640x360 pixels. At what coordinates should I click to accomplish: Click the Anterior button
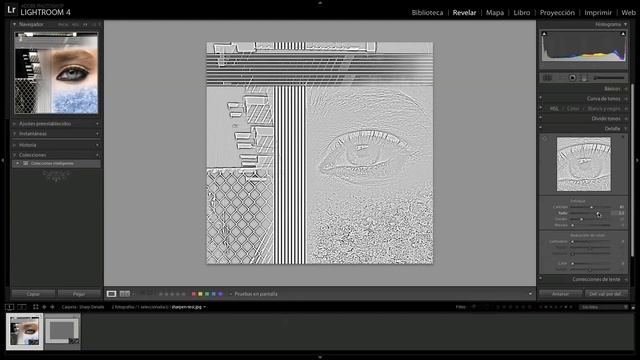click(x=560, y=294)
